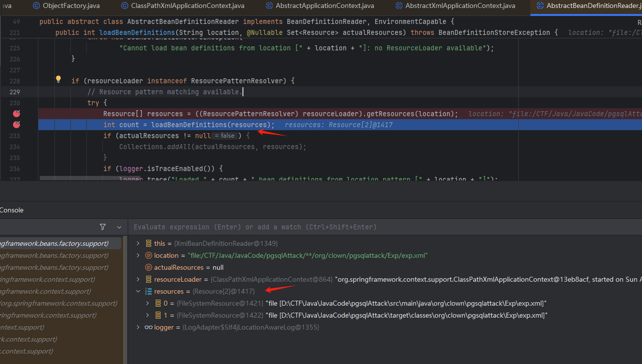
Task: Open the ObjectFactory.java editor tab
Action: (x=66, y=6)
